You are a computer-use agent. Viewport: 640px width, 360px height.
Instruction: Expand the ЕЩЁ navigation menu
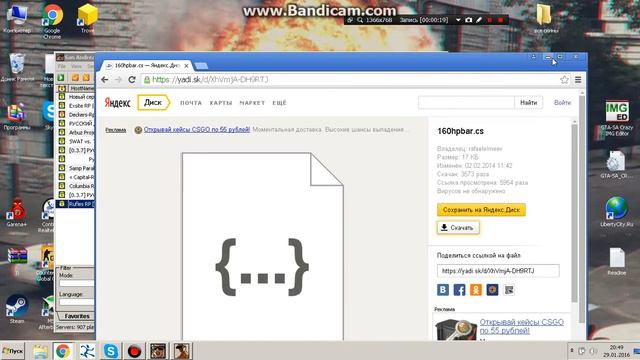[x=280, y=103]
